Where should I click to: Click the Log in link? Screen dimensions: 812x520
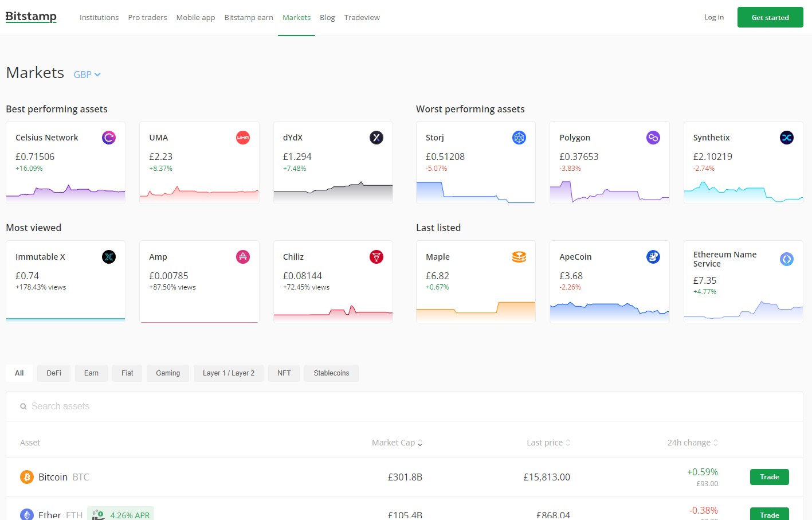pos(713,17)
